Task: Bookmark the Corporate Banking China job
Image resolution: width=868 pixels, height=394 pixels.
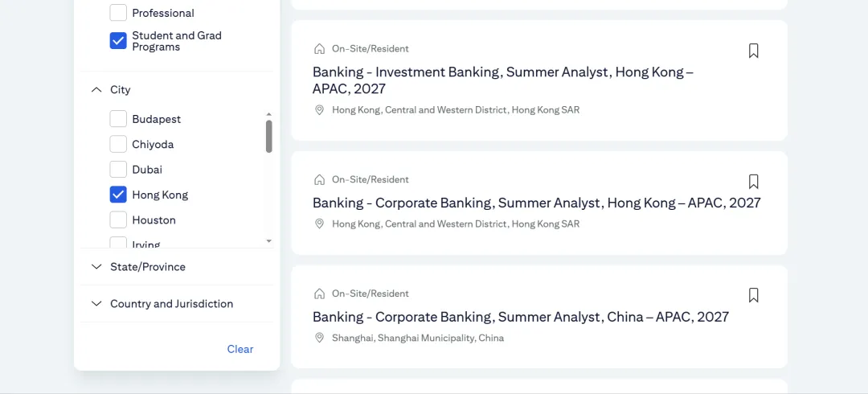Action: (753, 295)
